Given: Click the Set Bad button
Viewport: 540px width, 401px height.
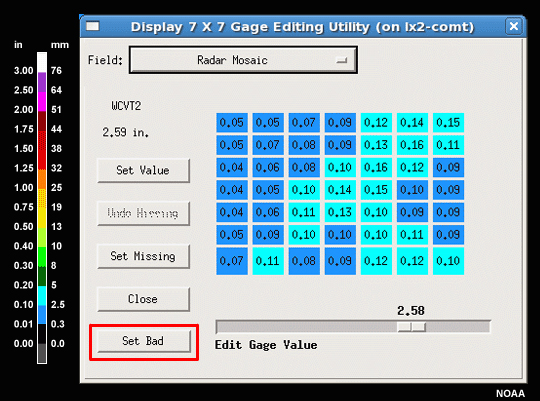Looking at the screenshot, I should [144, 341].
